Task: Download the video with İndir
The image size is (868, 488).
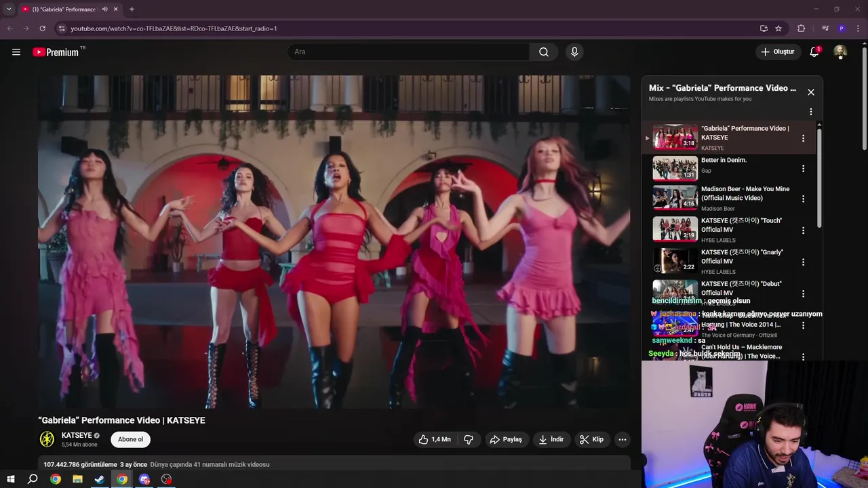Action: pos(551,439)
